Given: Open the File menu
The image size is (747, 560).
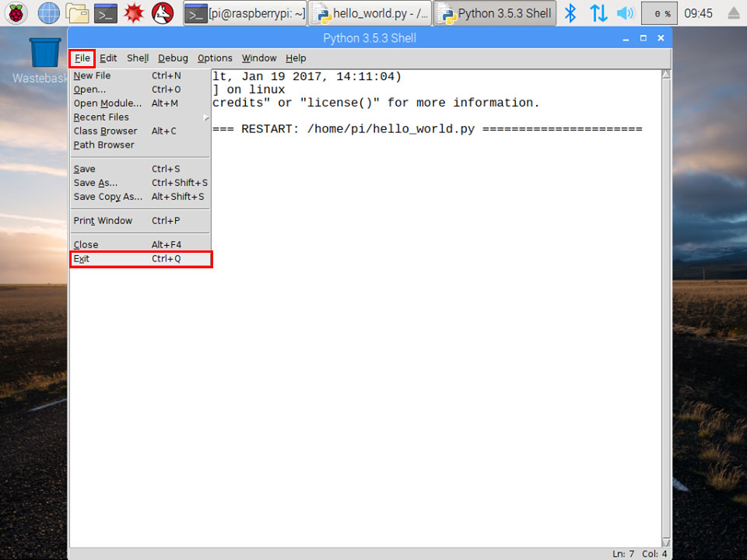Looking at the screenshot, I should [82, 58].
